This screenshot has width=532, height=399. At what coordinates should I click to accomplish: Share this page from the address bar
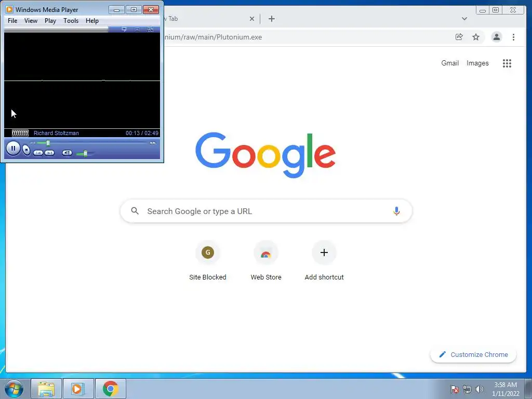[x=459, y=37]
